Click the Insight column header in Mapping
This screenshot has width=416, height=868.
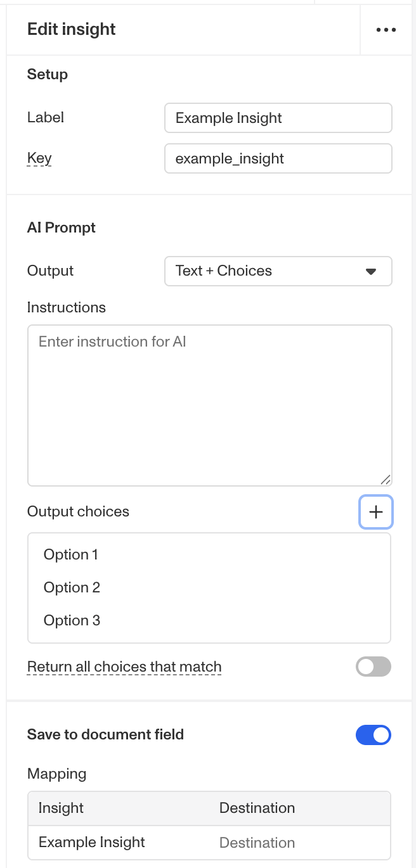coord(61,808)
